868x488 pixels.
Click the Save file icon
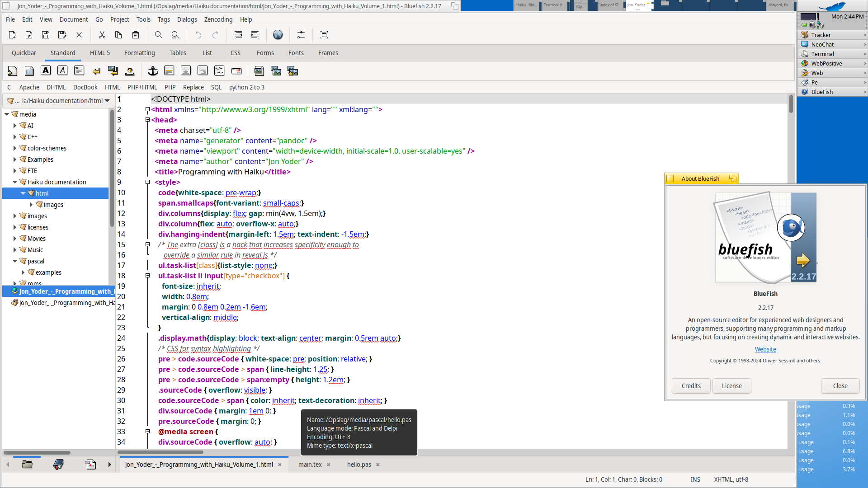coord(46,35)
